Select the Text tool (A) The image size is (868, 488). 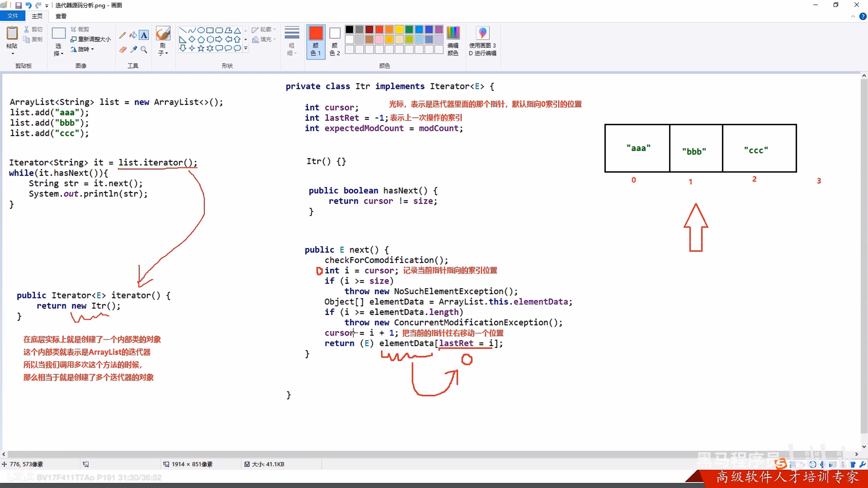pos(144,35)
